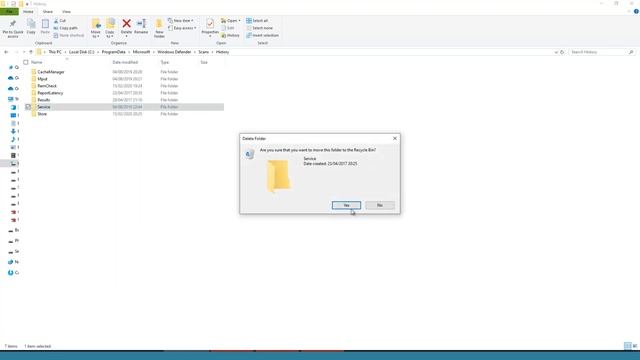The image size is (640, 360).
Task: Sort by the Type column header
Action: (164, 62)
